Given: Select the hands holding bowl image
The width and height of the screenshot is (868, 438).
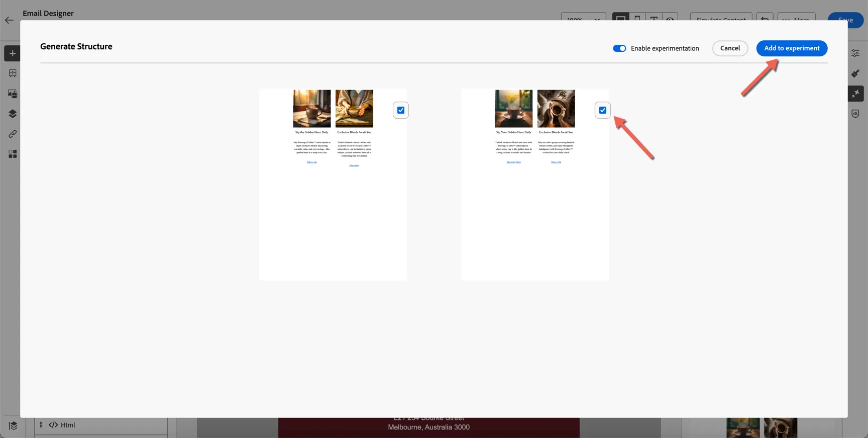Looking at the screenshot, I should pos(354,109).
